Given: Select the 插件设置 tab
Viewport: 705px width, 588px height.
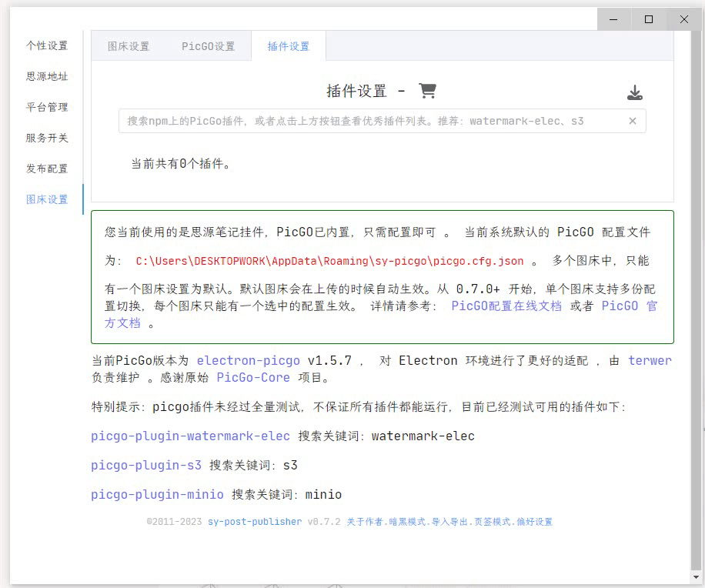Looking at the screenshot, I should pos(288,46).
